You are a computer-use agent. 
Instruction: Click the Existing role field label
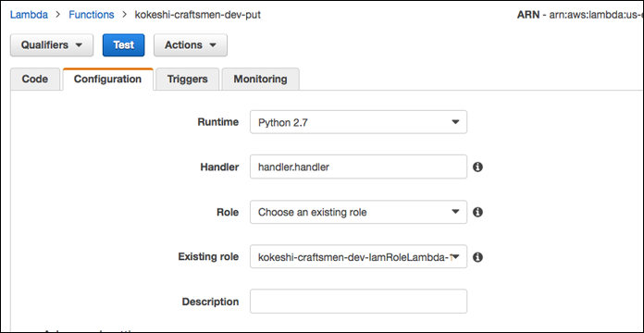[x=208, y=256]
